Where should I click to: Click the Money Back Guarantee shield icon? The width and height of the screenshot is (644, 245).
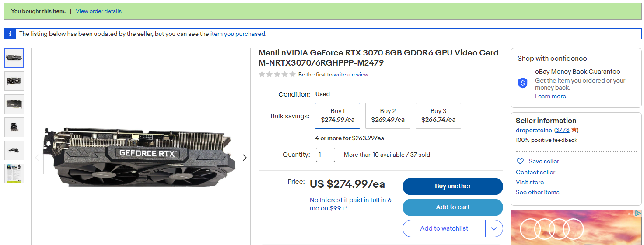(523, 83)
